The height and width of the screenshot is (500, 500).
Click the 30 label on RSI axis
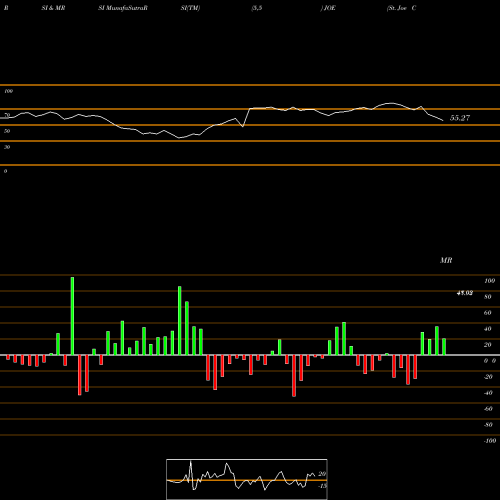point(7,147)
